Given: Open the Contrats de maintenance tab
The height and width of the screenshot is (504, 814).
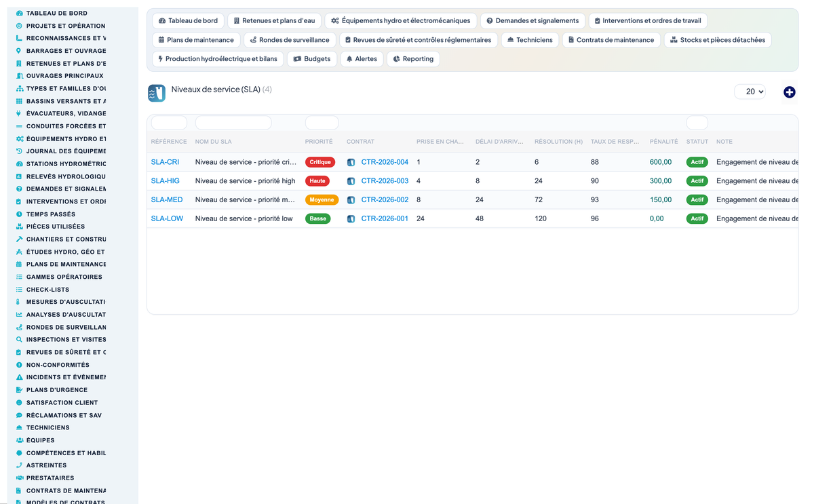Looking at the screenshot, I should [x=611, y=40].
